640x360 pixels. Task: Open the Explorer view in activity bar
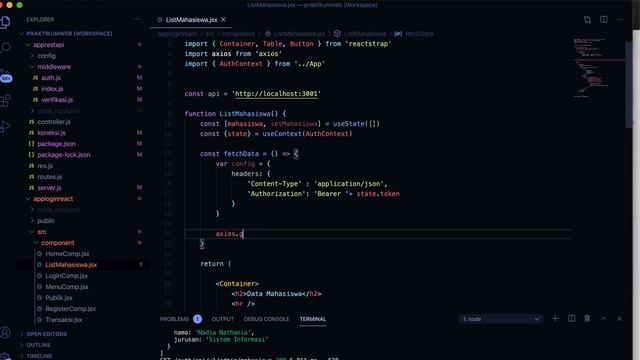[x=5, y=22]
